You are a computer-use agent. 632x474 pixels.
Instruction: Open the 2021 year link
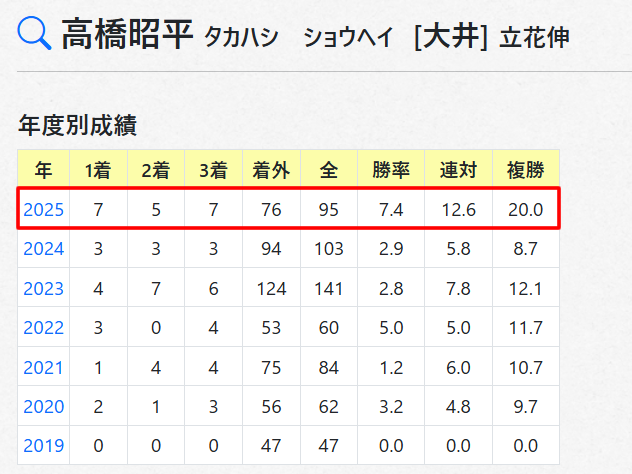click(44, 367)
